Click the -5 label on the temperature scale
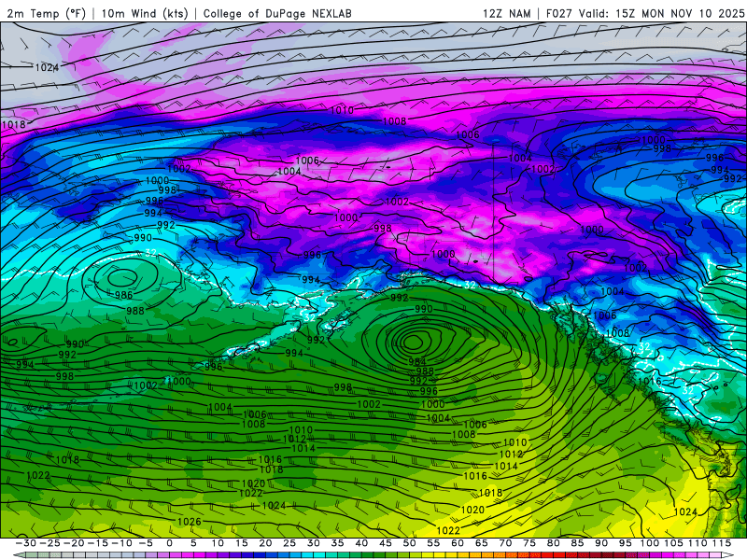Viewport: 747px width, 560px height. coord(146,543)
